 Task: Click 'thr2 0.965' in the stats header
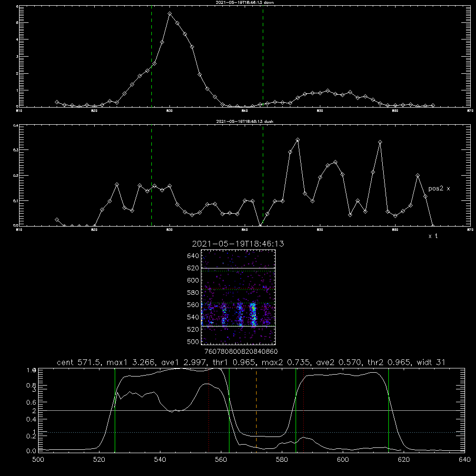pos(389,362)
